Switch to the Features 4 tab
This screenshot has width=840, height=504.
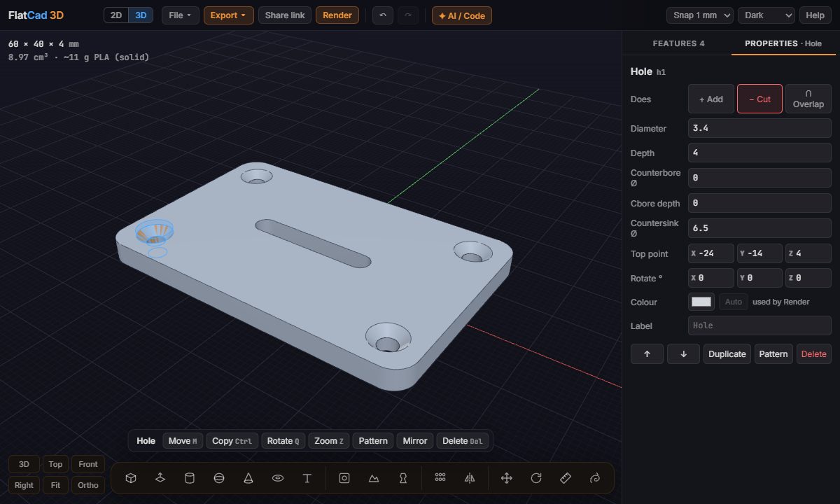[678, 43]
